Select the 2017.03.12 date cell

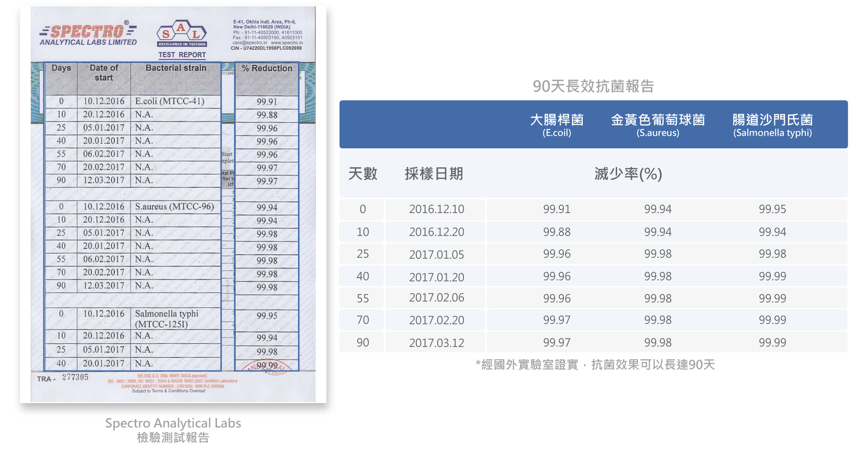[x=436, y=343]
